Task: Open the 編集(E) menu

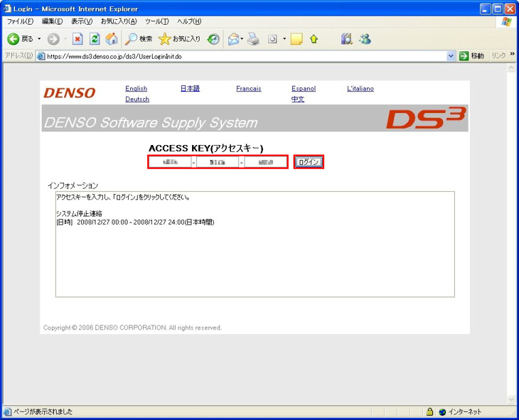Action: point(53,21)
